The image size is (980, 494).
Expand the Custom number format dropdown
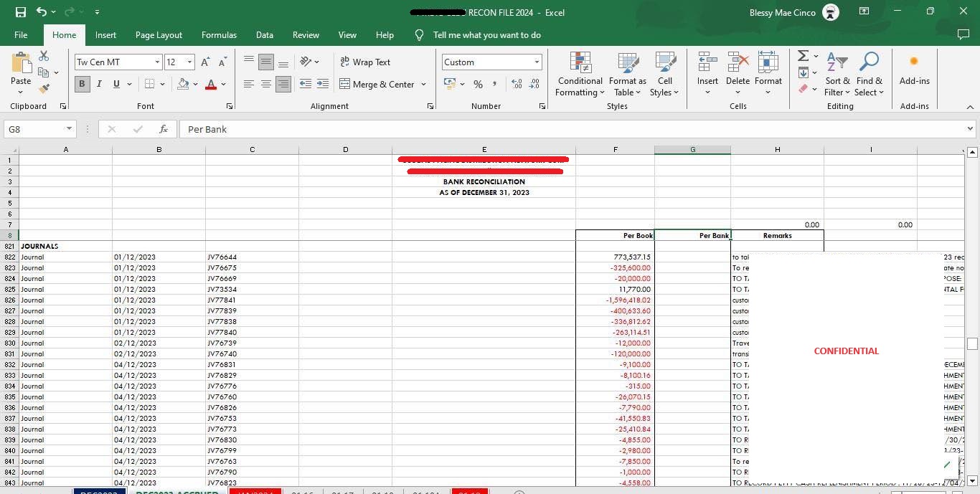(537, 62)
